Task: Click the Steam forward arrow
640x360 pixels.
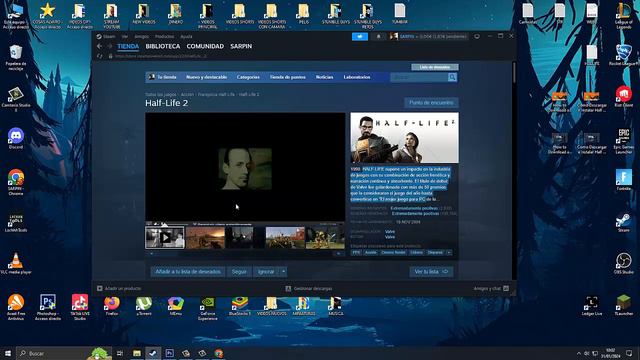Action: (109, 47)
